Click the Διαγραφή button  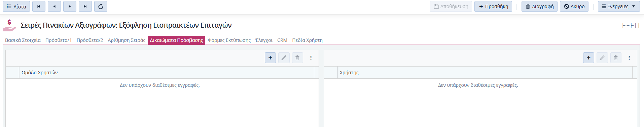tap(540, 6)
